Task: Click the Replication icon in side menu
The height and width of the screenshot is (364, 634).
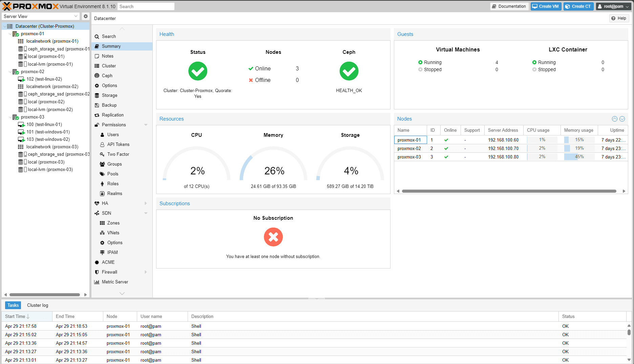Action: point(97,115)
